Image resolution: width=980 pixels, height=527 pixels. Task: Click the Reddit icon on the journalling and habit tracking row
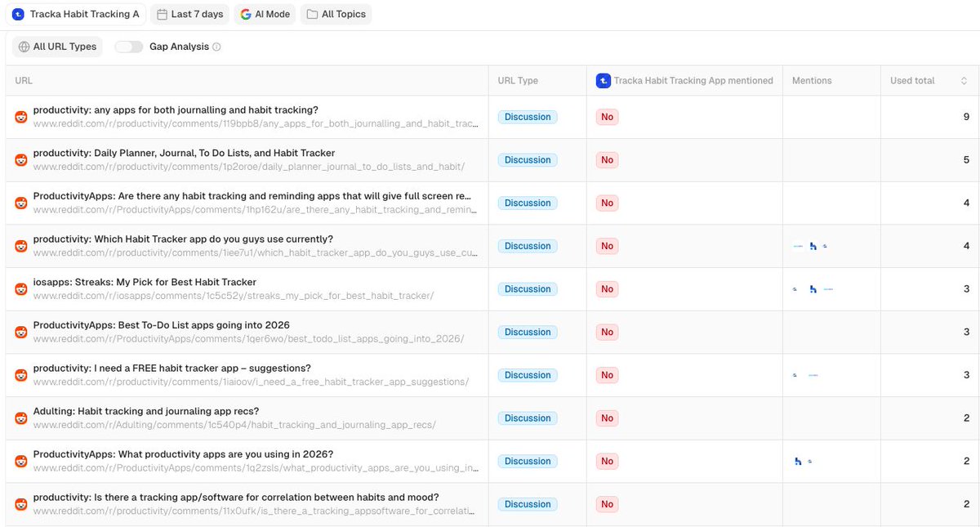tap(21, 117)
